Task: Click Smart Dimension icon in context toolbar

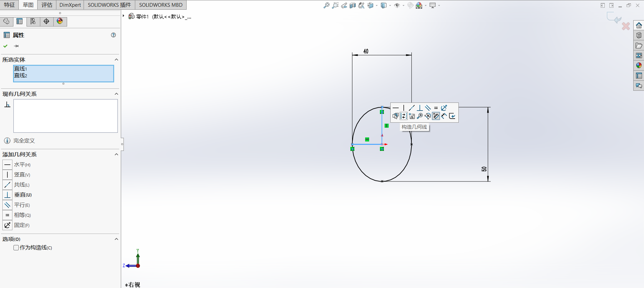Action: 444,116
